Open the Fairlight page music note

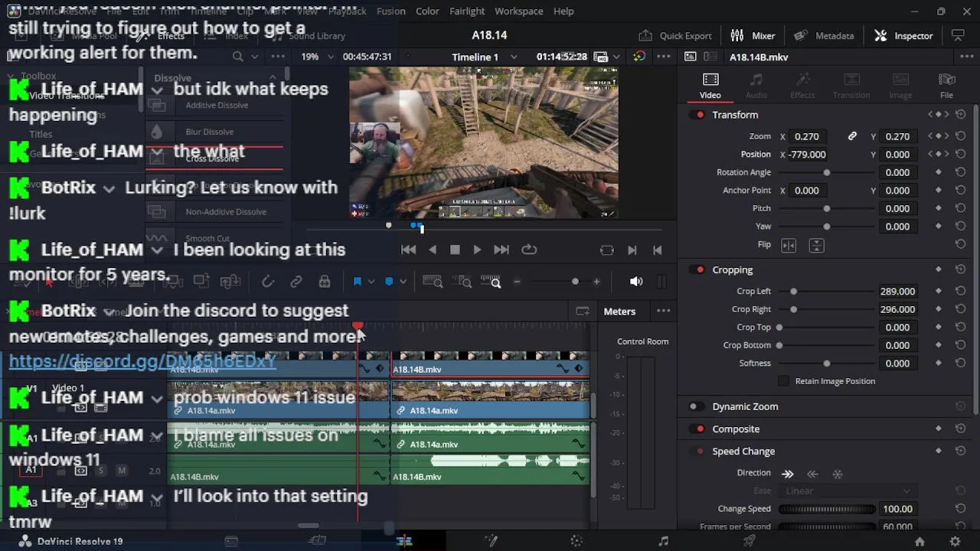coord(664,541)
